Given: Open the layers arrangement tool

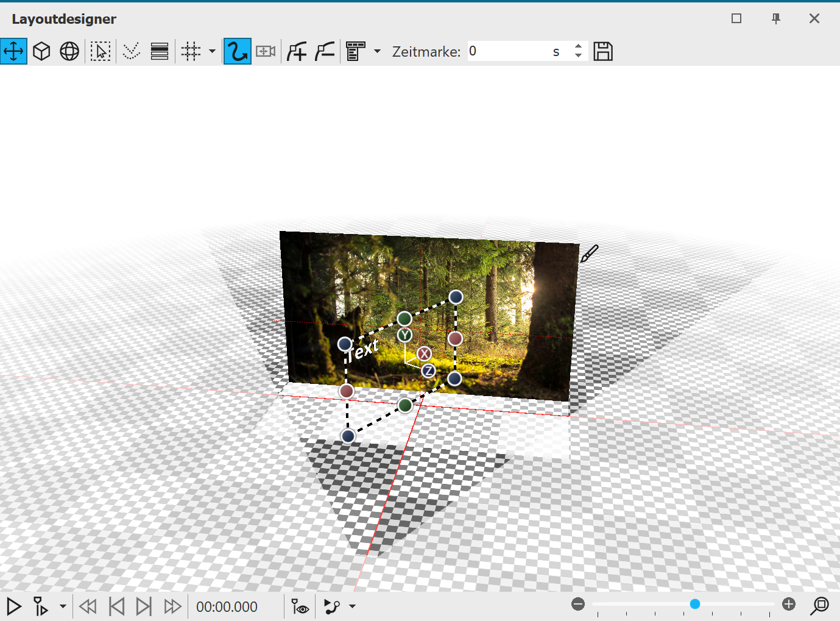Looking at the screenshot, I should pyautogui.click(x=160, y=51).
